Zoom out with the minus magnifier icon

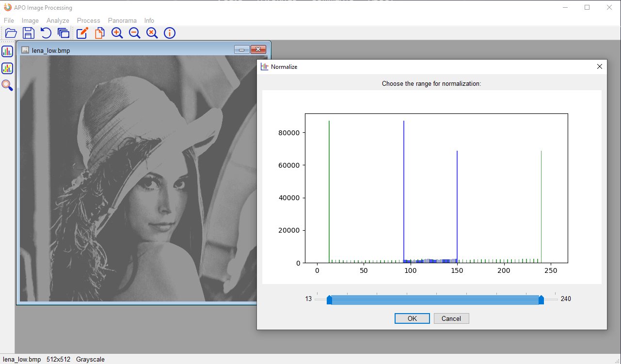(134, 33)
